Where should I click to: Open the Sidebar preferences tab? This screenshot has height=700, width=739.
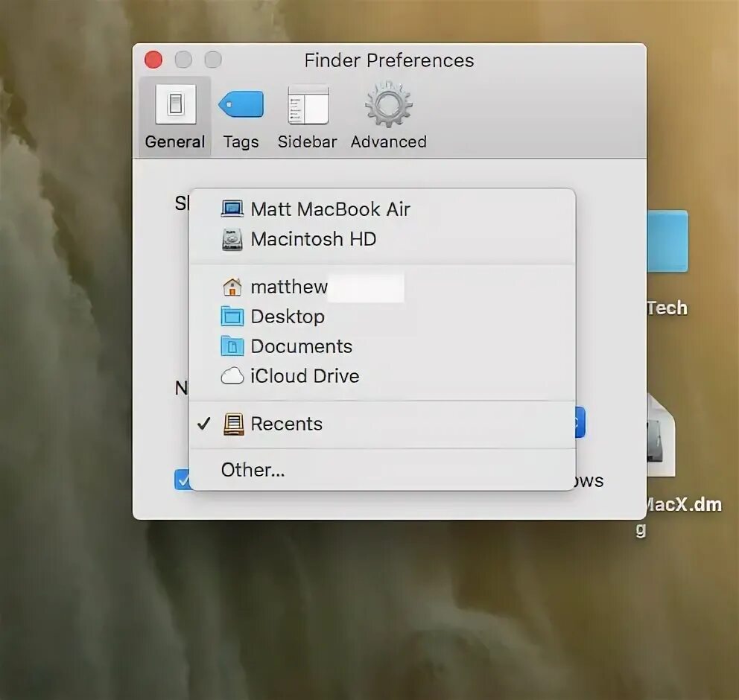[x=307, y=117]
